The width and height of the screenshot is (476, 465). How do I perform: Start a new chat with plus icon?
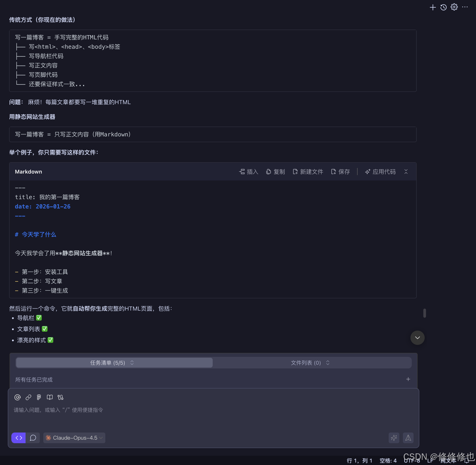tap(433, 7)
